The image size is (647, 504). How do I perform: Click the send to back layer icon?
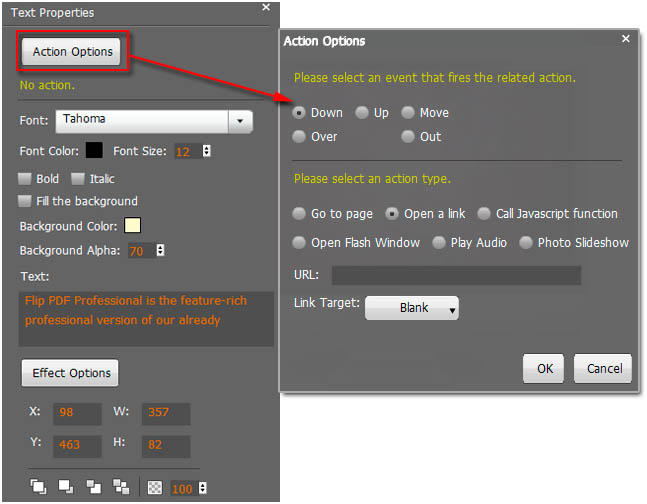click(x=121, y=487)
